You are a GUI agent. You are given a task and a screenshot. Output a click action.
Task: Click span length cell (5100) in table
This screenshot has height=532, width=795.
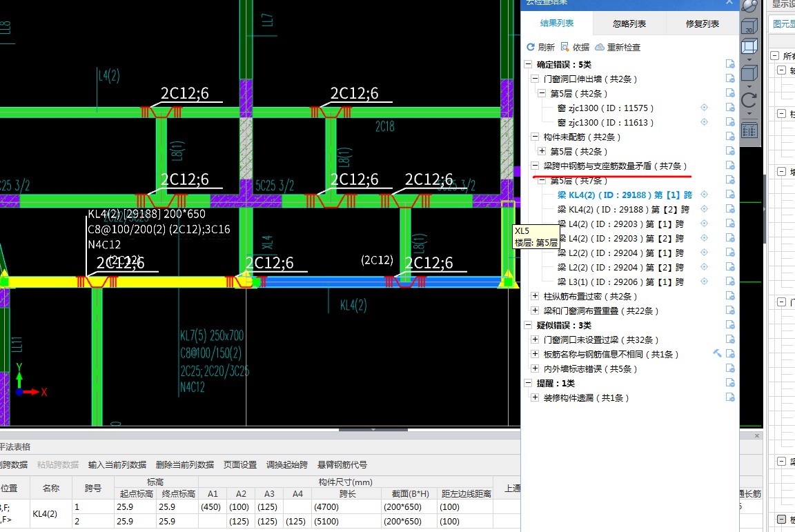pos(347,521)
